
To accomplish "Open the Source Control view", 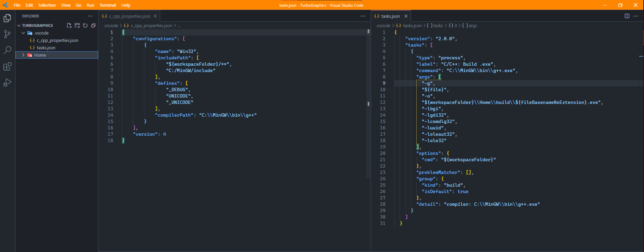I will [7, 34].
